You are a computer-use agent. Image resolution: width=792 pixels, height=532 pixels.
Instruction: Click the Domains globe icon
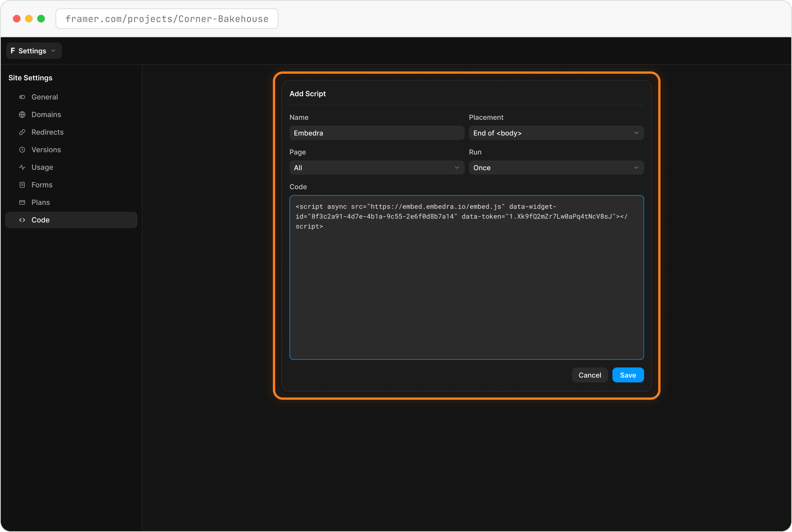[x=22, y=114]
